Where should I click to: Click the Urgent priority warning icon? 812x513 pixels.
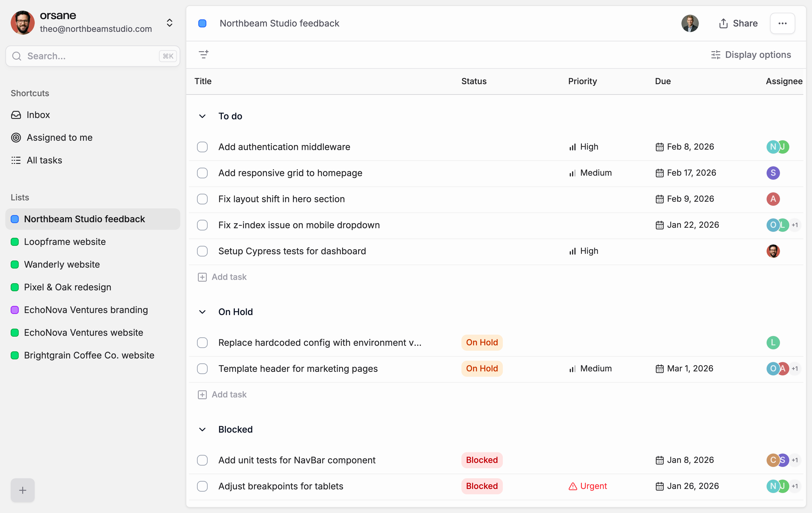tap(572, 486)
